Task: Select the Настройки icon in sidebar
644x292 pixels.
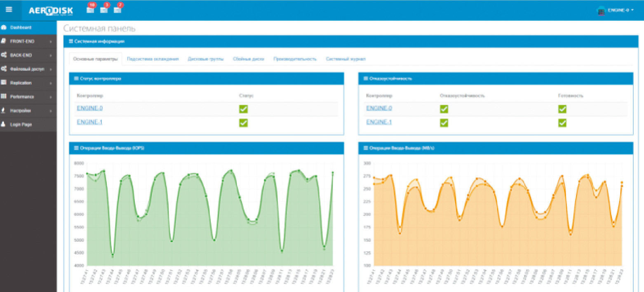Action: click(x=4, y=111)
